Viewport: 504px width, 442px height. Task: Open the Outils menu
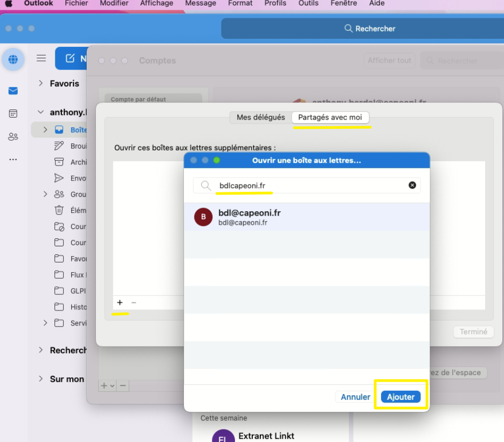tap(308, 3)
